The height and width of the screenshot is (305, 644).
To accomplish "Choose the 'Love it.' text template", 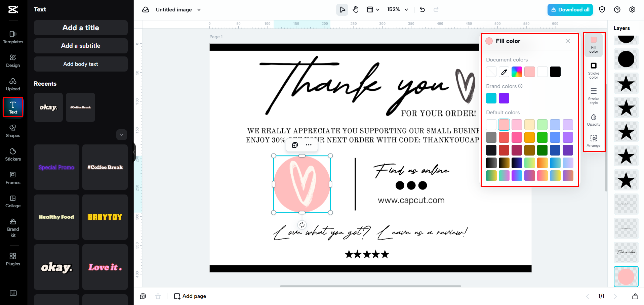I will tap(105, 267).
